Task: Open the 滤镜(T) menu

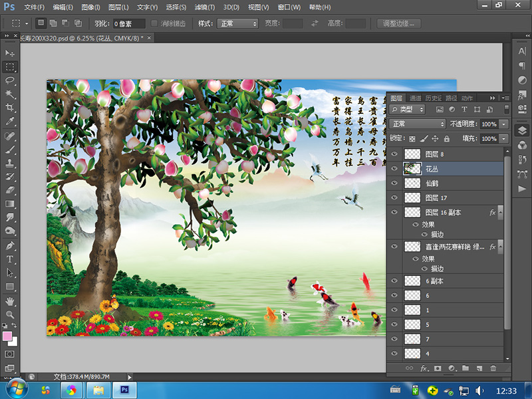Action: pos(205,7)
